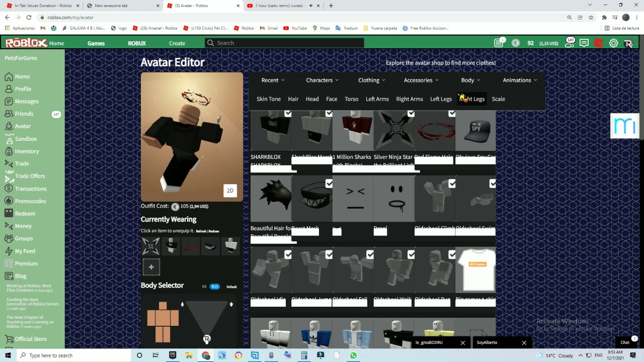The image size is (644, 362).
Task: Pick the skin tone body figure swatch
Action: tap(163, 322)
